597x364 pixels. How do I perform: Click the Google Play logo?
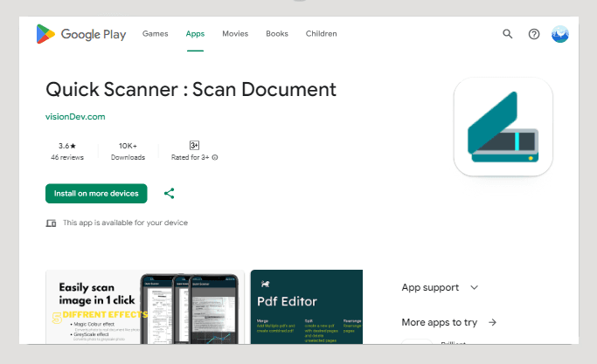pos(81,34)
